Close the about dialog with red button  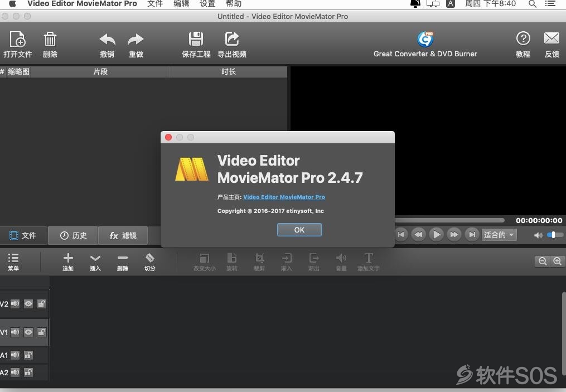(x=168, y=137)
